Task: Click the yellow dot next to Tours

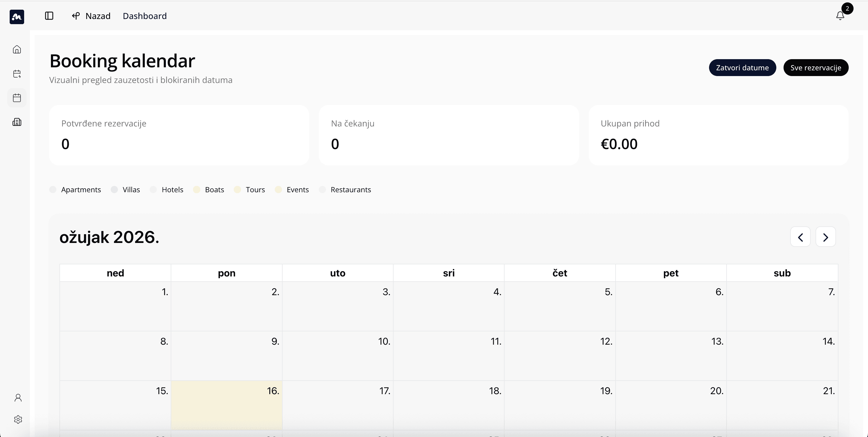Action: (x=237, y=190)
